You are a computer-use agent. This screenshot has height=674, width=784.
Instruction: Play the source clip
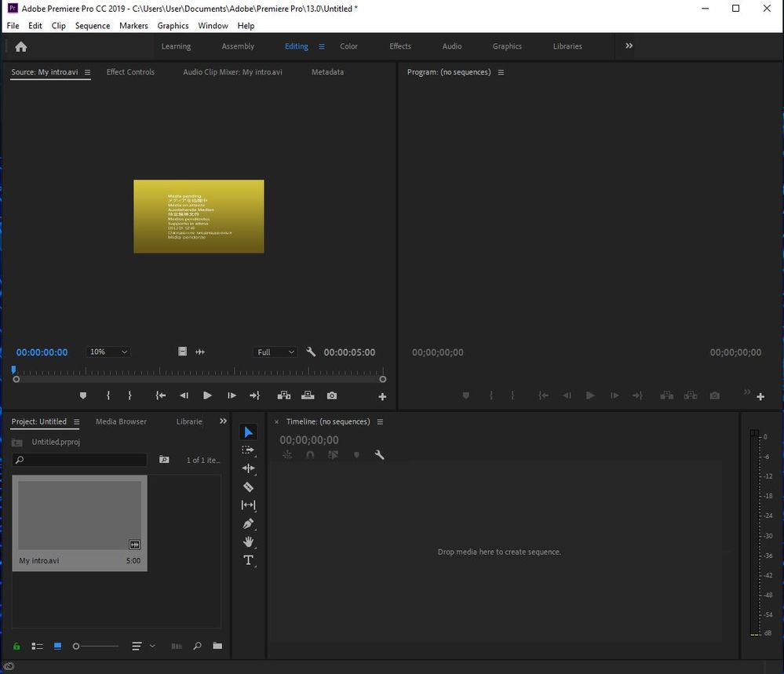pos(207,396)
